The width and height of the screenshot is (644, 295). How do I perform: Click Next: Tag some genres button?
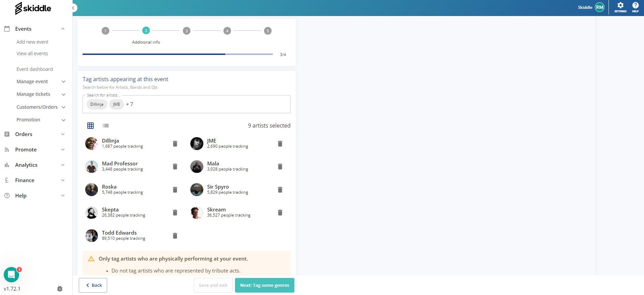[264, 285]
